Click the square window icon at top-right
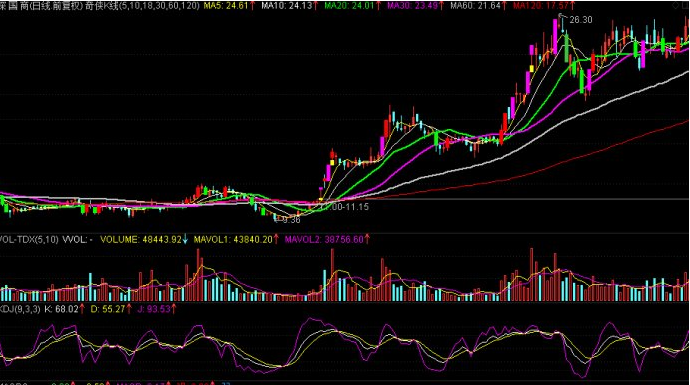This screenshot has height=385, width=690. pos(686,6)
